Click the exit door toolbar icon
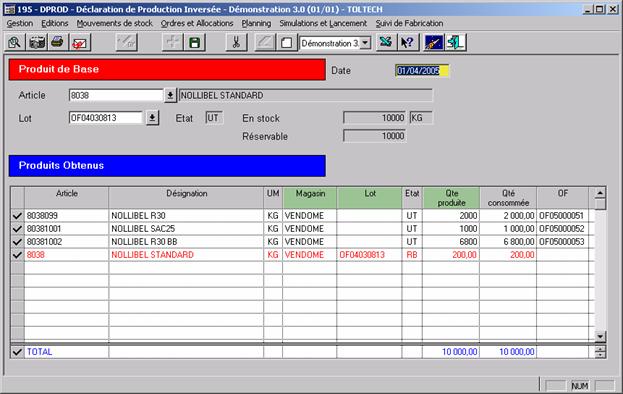The image size is (623, 394). (455, 42)
